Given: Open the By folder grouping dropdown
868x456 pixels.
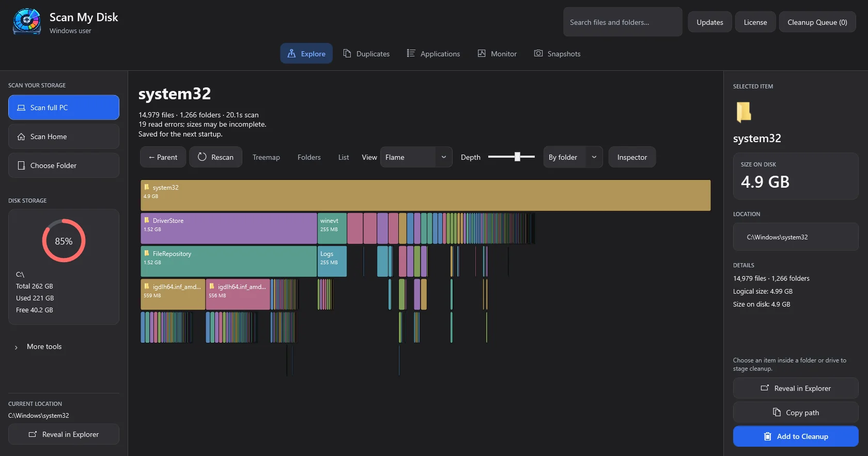Looking at the screenshot, I should [x=573, y=157].
